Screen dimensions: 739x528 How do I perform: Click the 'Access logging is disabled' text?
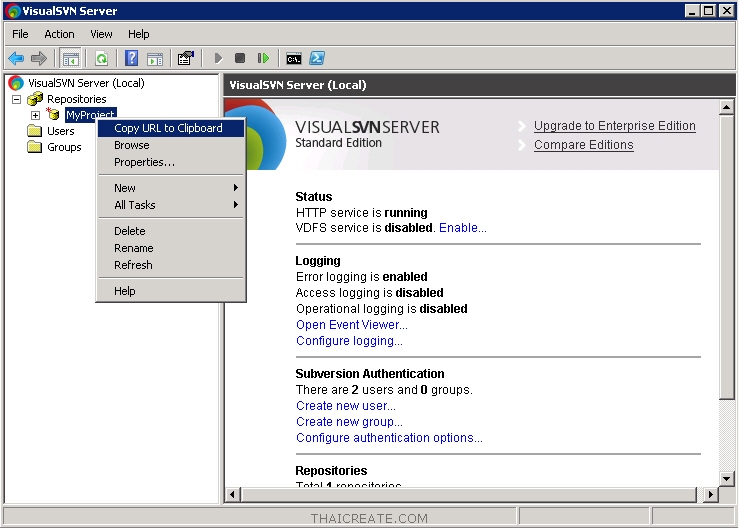tap(370, 293)
